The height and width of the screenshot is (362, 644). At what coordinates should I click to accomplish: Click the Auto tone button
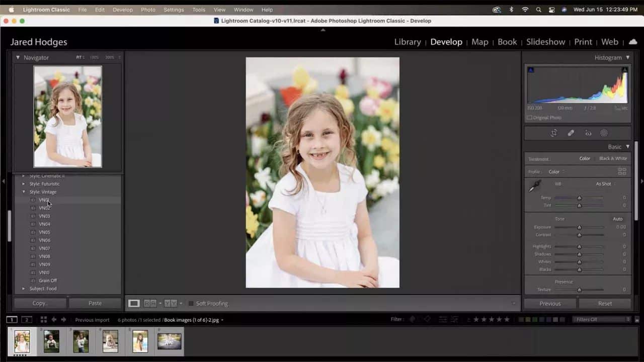(x=618, y=219)
